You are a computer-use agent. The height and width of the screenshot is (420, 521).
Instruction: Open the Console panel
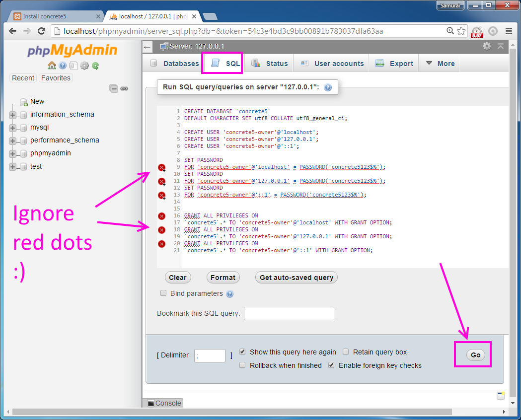[165, 403]
